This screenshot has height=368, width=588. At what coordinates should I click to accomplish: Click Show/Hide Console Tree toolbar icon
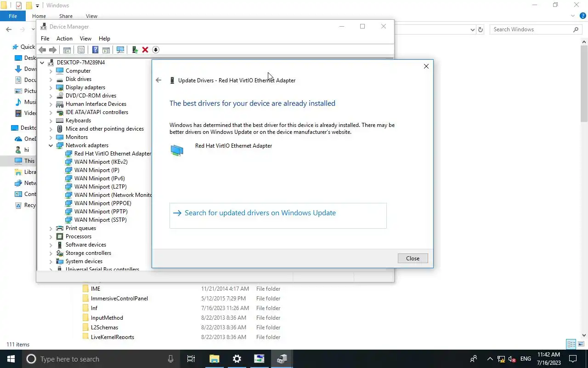click(67, 50)
